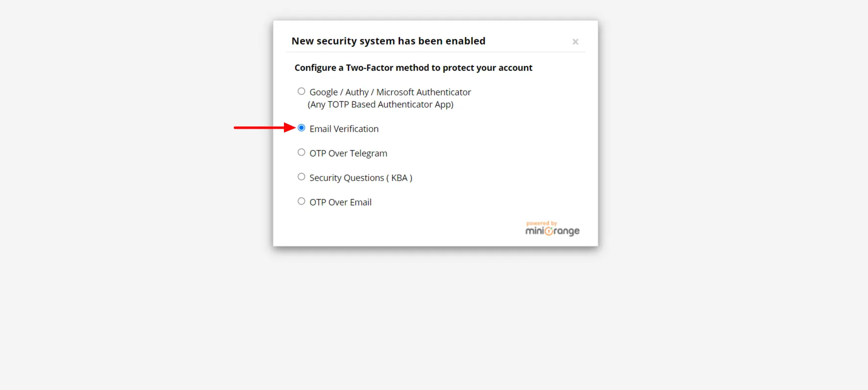
Task: Enable OTP Over Email verification
Action: tap(301, 201)
